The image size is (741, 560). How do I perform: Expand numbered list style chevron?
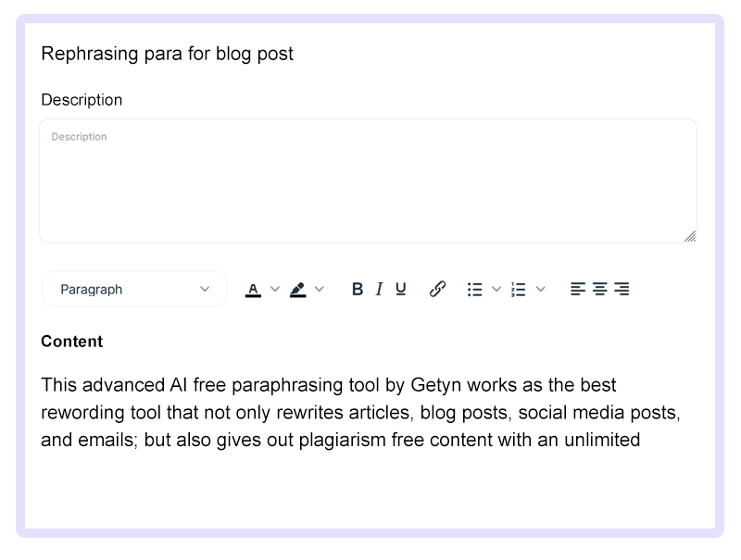click(541, 289)
